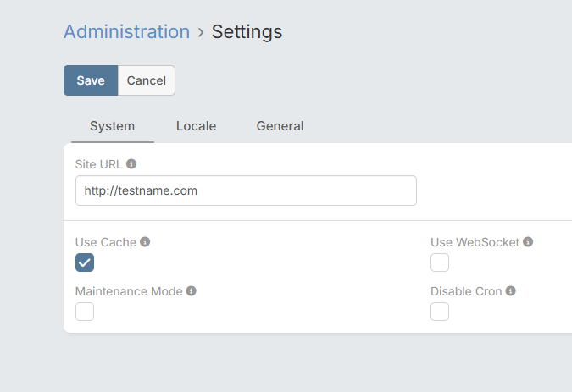Tick the Disable Cron checkbox
The width and height of the screenshot is (572, 392).
(440, 312)
